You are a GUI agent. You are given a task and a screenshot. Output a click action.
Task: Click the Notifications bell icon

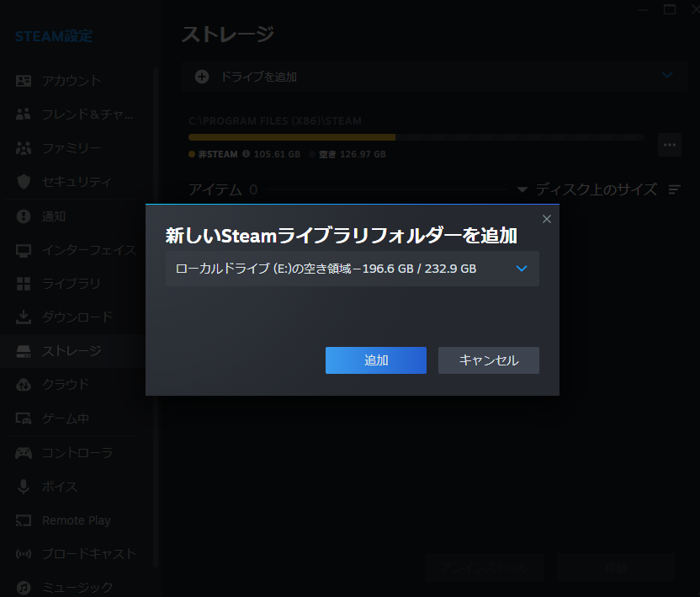pyautogui.click(x=24, y=216)
